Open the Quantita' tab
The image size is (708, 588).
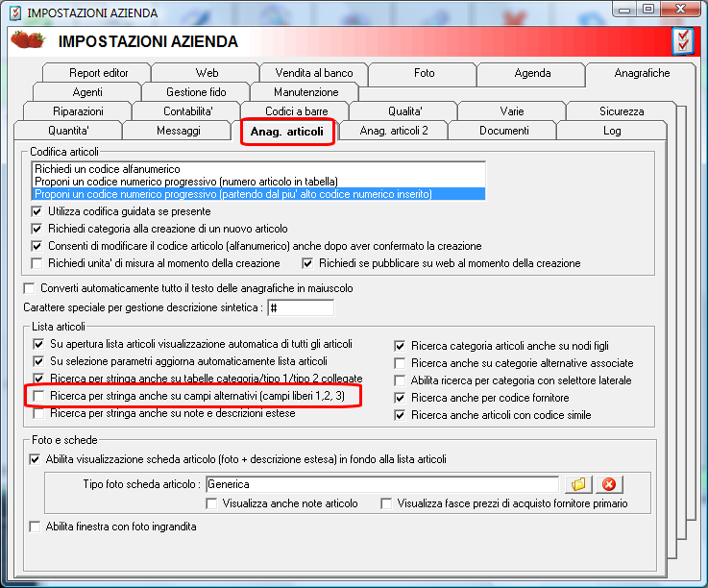68,131
